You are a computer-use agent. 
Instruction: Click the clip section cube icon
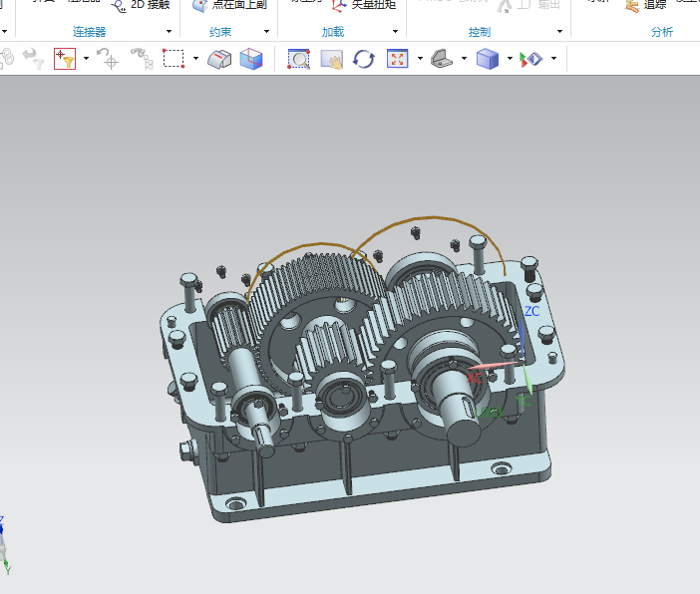[x=252, y=59]
